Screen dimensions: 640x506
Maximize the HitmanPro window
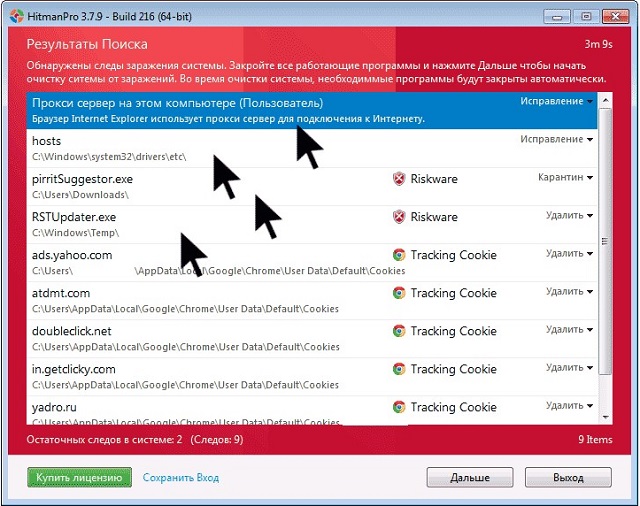click(x=586, y=16)
